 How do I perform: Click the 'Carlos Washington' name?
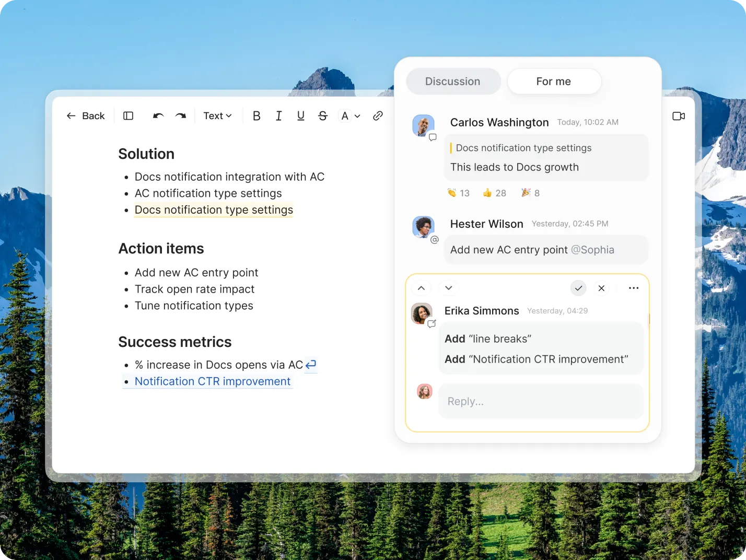499,122
